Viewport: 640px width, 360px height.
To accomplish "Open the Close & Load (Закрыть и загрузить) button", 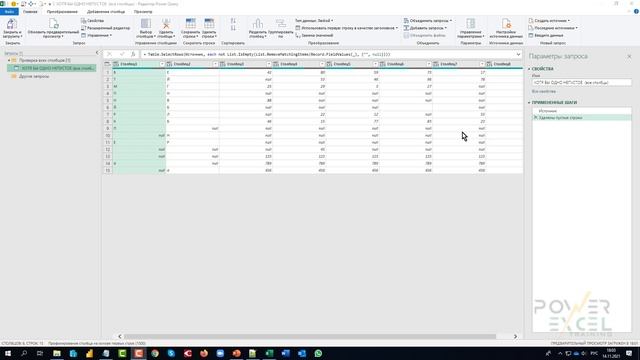I will (12, 28).
